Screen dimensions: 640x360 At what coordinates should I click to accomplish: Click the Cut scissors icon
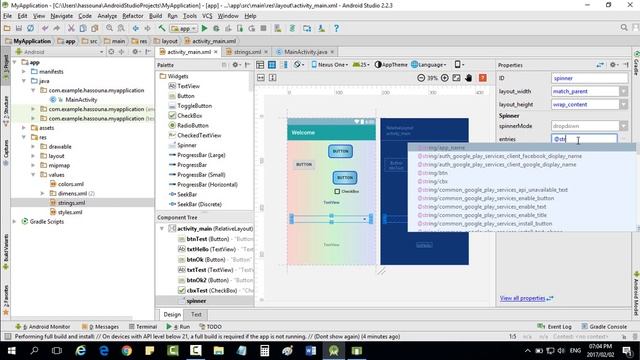pyautogui.click(x=71, y=28)
